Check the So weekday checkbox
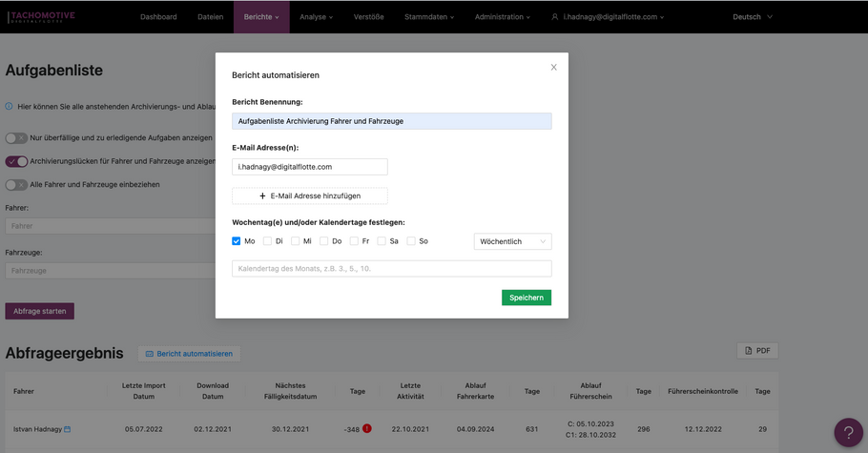Image resolution: width=868 pixels, height=453 pixels. tap(411, 241)
